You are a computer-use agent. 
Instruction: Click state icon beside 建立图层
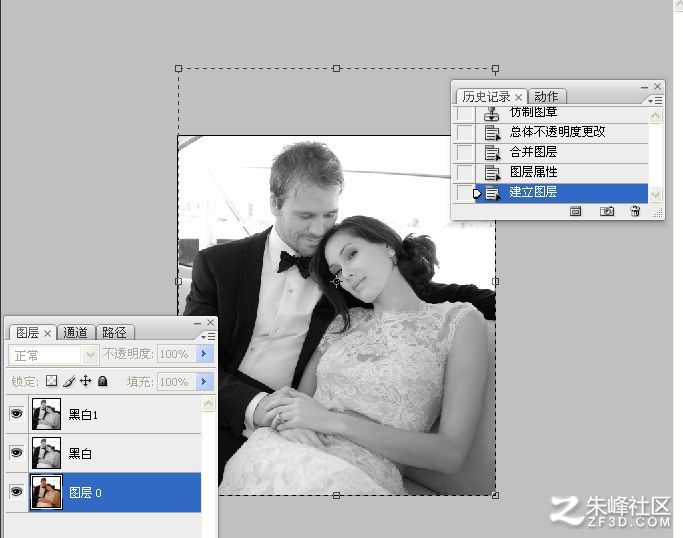click(492, 193)
